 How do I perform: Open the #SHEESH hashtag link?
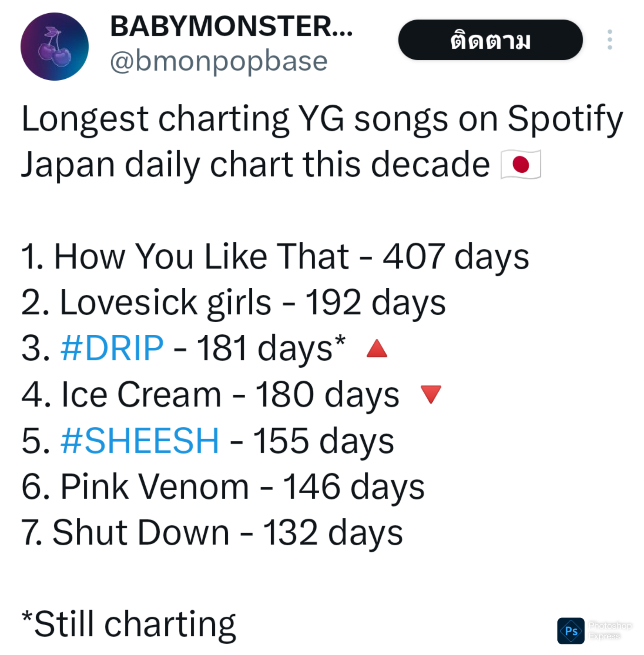click(x=140, y=440)
